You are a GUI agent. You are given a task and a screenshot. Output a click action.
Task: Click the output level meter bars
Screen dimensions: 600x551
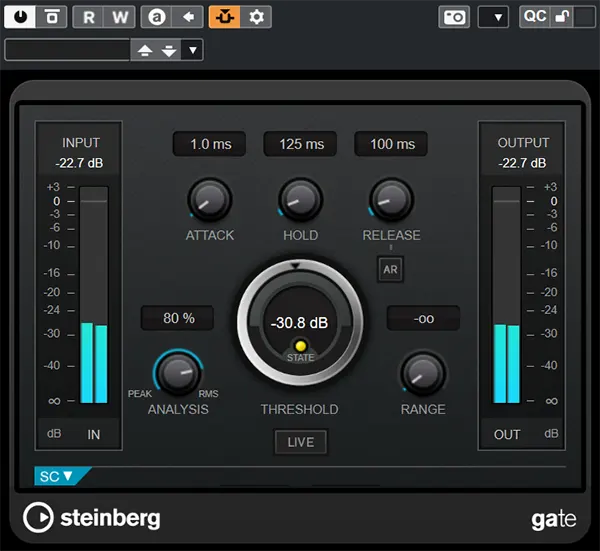[x=506, y=295]
